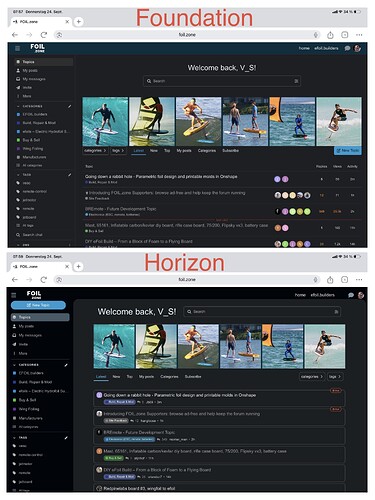Viewport: 375px width, 500px height.
Task: Tap the share icon in Foundation browser toolbar
Action: pos(330,35)
